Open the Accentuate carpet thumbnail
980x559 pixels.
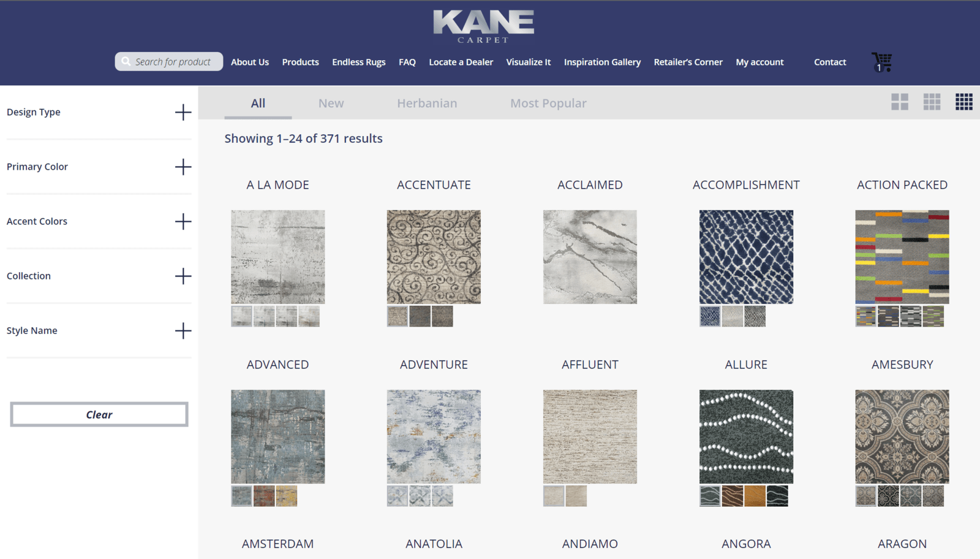(x=434, y=257)
